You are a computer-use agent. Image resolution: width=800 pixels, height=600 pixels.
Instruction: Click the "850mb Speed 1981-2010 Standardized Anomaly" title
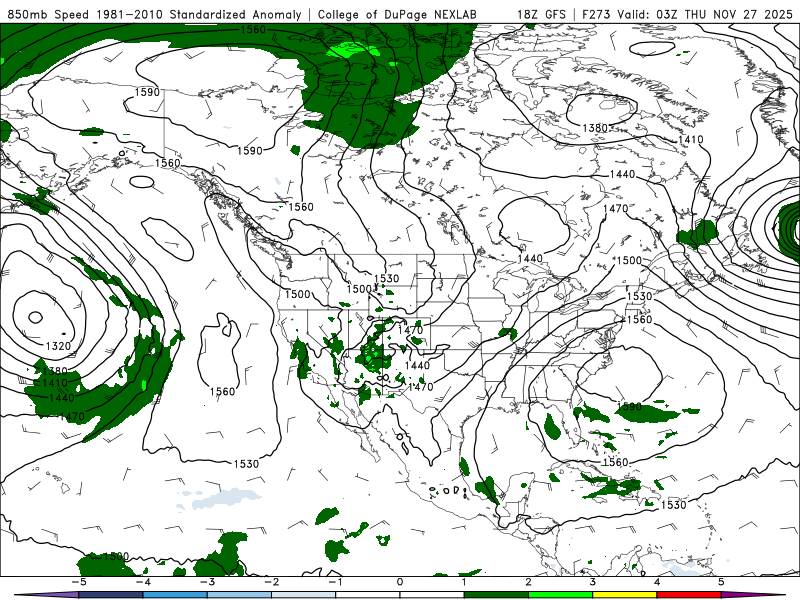click(x=154, y=14)
